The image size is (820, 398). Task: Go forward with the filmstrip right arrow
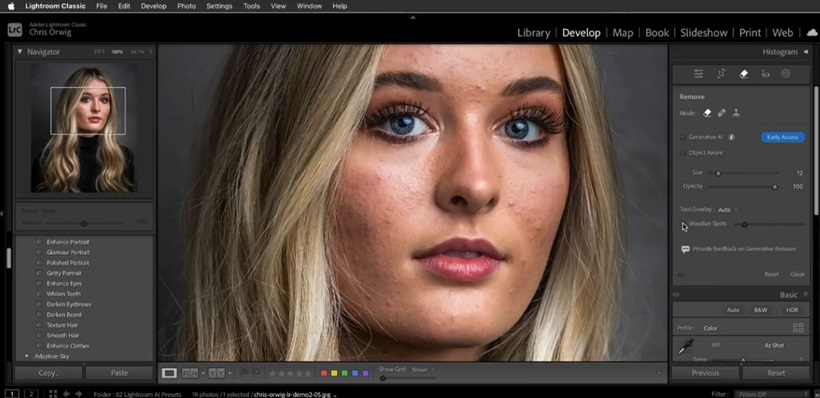[79, 394]
